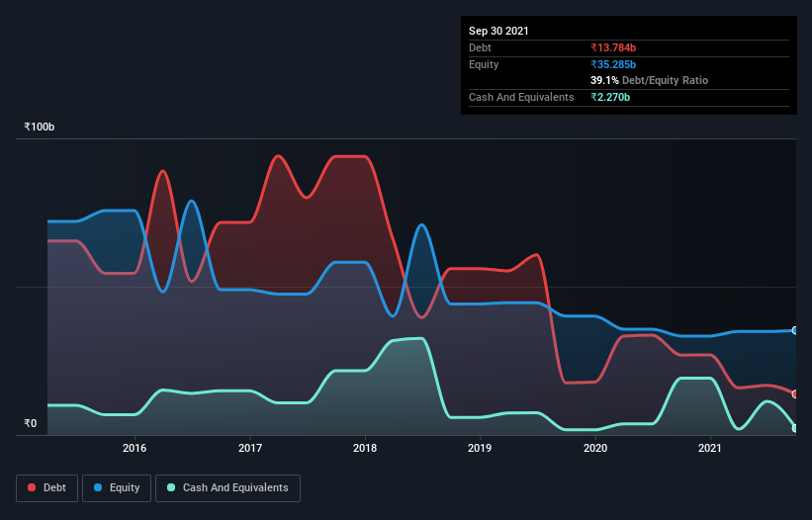Viewport: 812px width, 520px height.
Task: Click the blue Equity endpoint marker
Action: (795, 330)
